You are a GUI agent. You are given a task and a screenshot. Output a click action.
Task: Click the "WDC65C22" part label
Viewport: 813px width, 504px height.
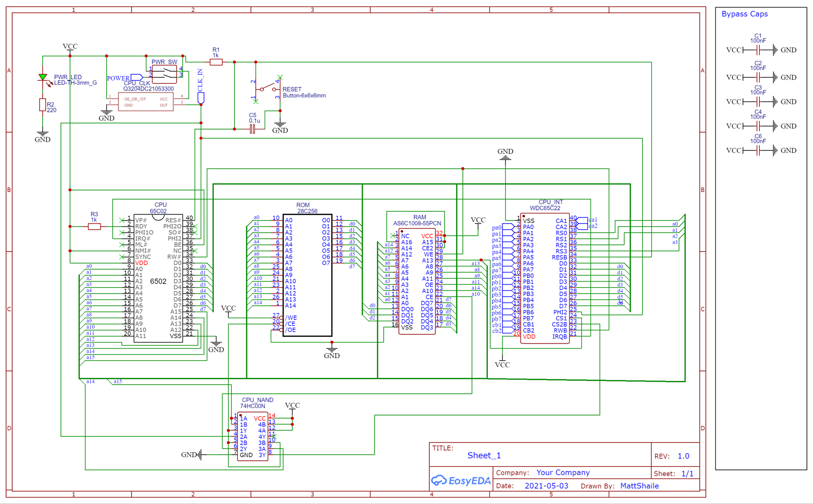[545, 208]
